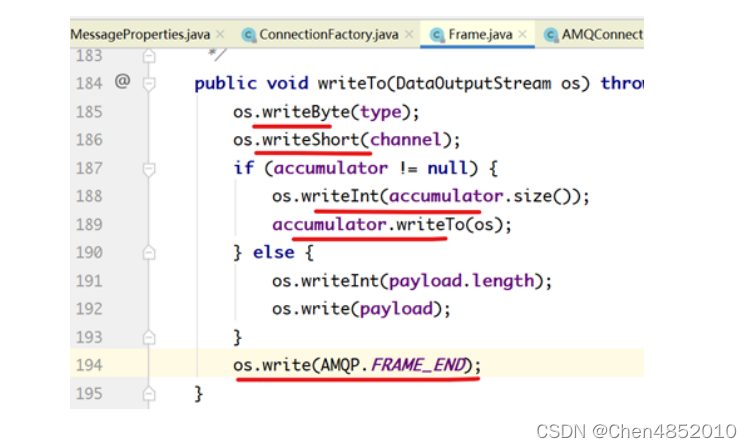Click the writeTo method name in line 184
Viewport: 752px width, 448px height.
point(352,84)
